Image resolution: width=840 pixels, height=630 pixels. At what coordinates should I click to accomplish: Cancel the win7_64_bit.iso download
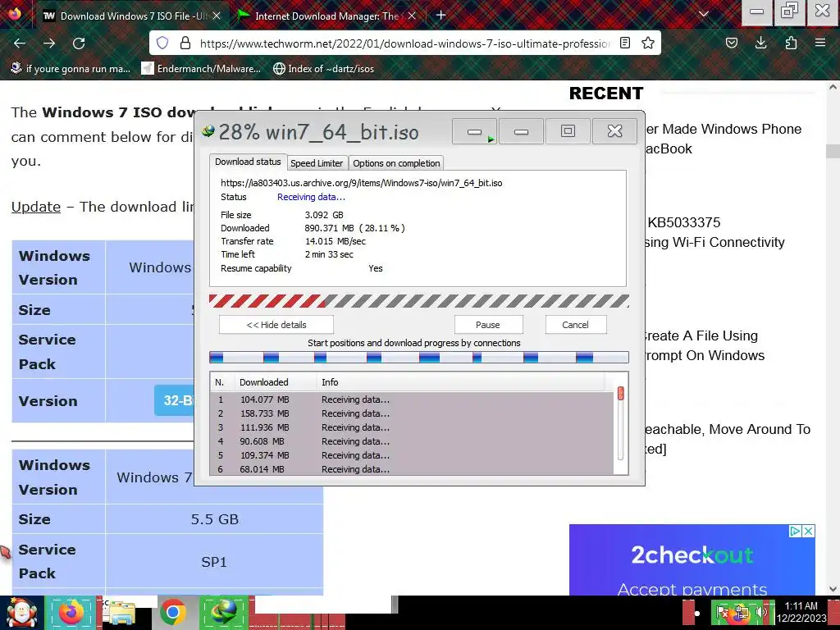[575, 325]
